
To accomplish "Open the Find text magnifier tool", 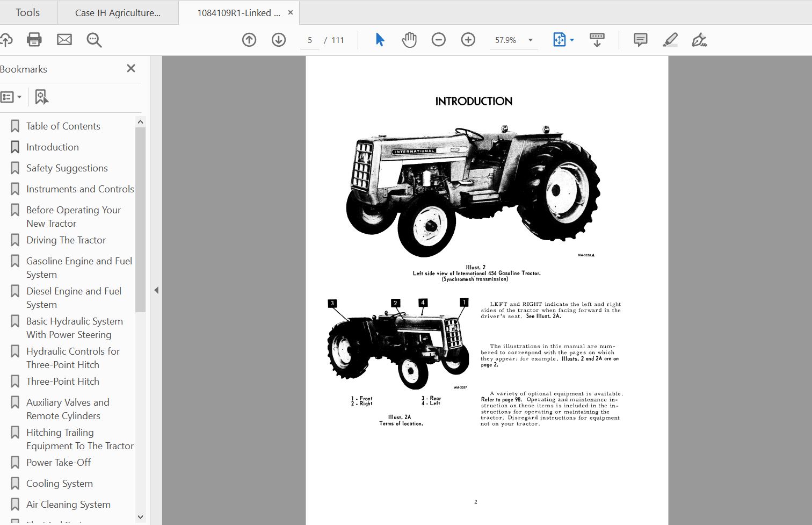I will [x=95, y=40].
